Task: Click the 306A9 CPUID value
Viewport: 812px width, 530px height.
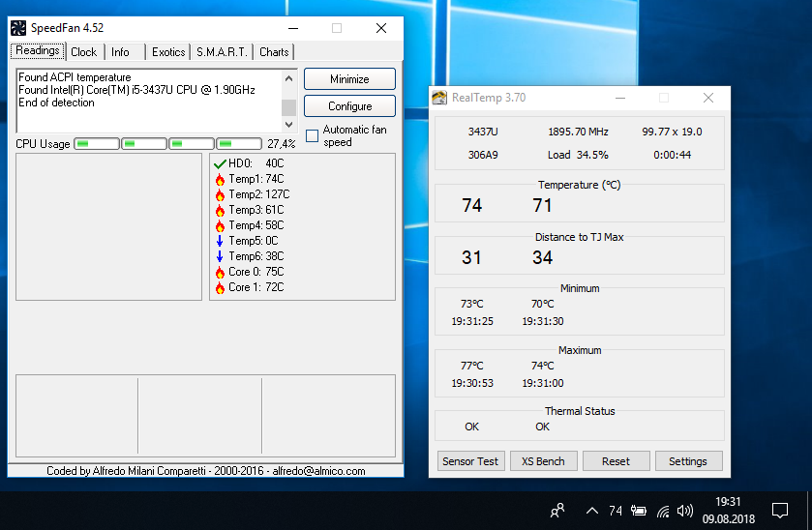Action: pyautogui.click(x=483, y=156)
